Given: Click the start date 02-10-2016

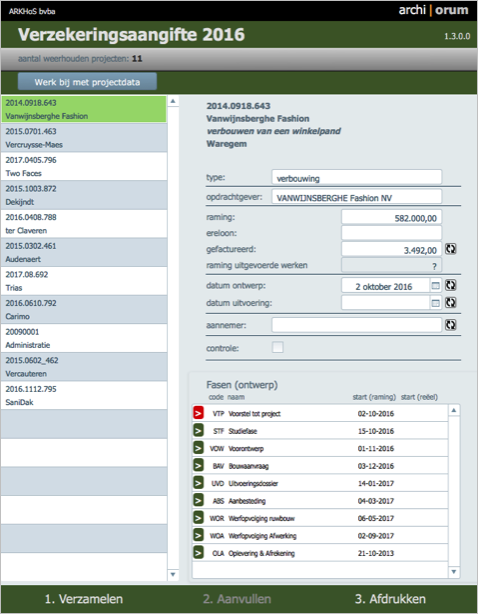Looking at the screenshot, I should click(376, 414).
